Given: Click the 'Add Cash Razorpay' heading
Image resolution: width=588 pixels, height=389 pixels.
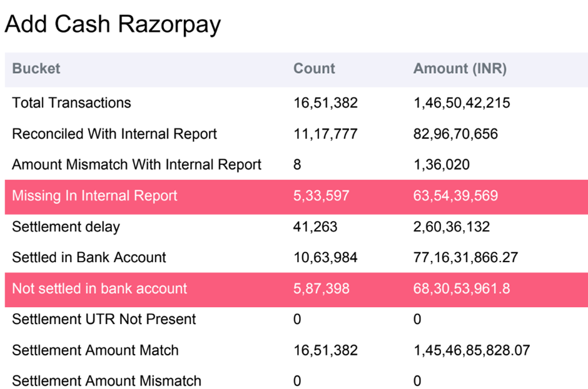Looking at the screenshot, I should (x=113, y=24).
